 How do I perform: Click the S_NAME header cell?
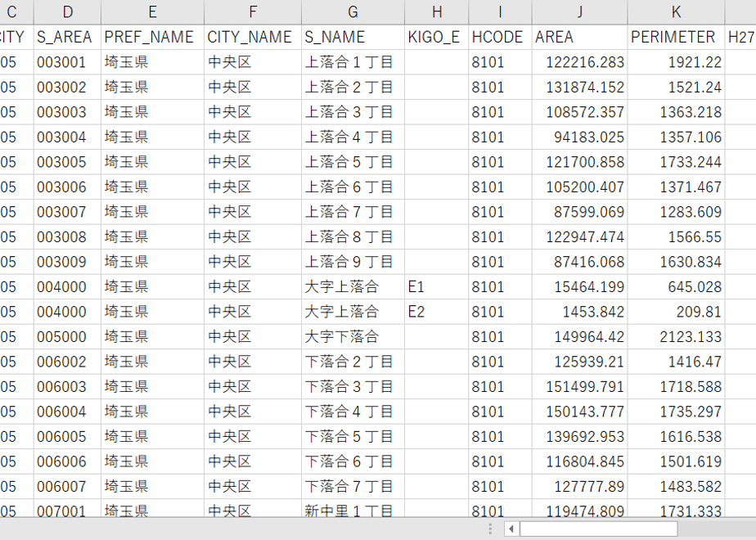pos(353,37)
